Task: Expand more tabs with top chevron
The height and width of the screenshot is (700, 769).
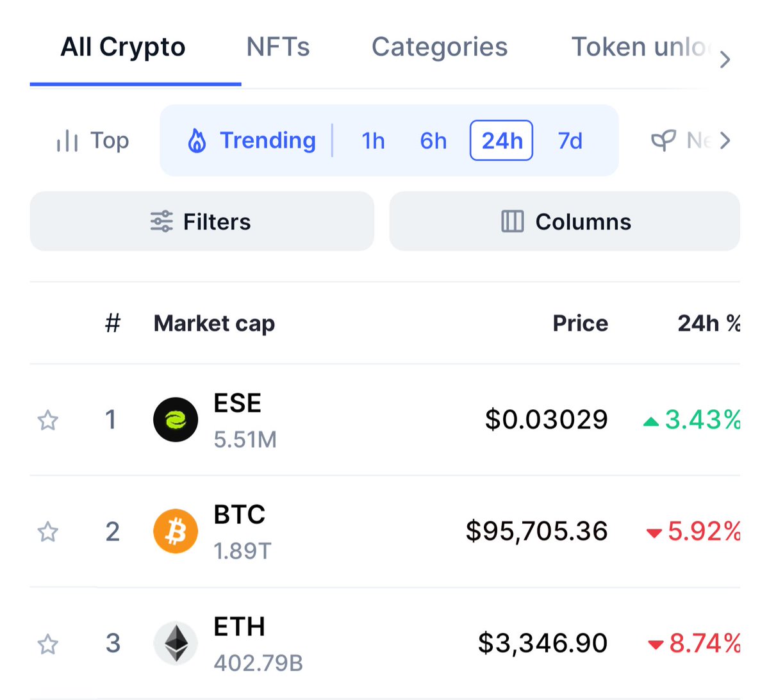Action: [725, 60]
